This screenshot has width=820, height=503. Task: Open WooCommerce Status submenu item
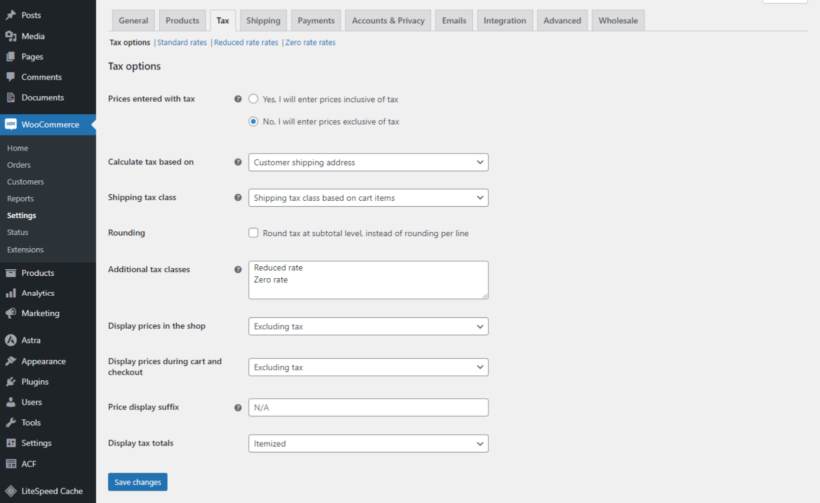pyautogui.click(x=18, y=232)
